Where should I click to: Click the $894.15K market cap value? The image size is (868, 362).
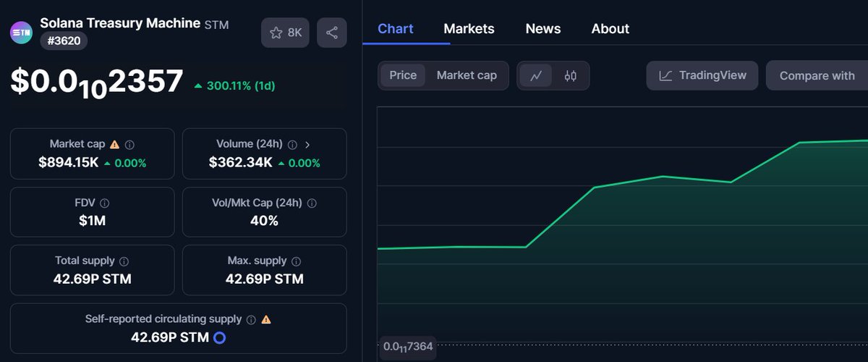(x=69, y=163)
